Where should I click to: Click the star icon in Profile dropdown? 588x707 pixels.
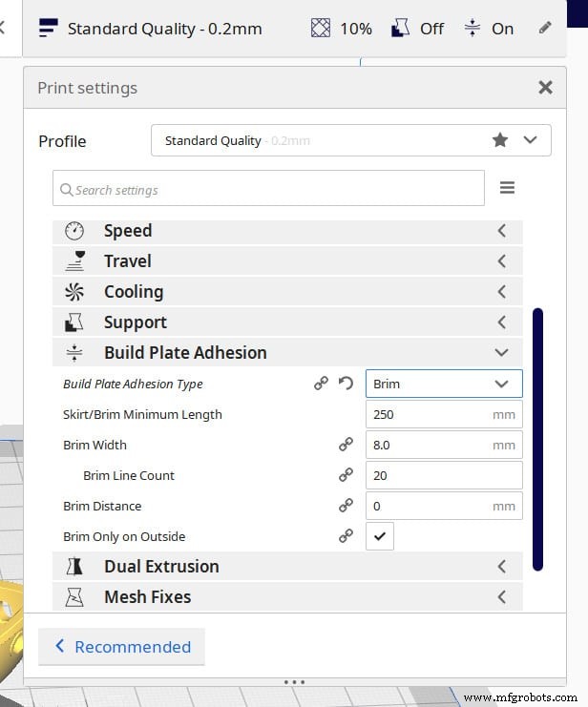point(500,140)
